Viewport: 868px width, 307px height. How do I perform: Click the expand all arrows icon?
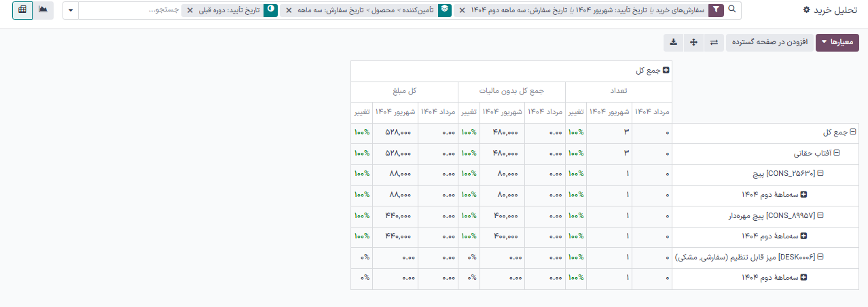tap(693, 43)
